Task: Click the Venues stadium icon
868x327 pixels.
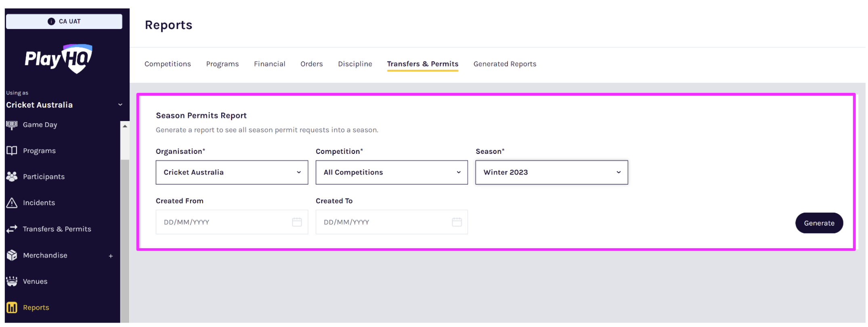Action: [12, 281]
